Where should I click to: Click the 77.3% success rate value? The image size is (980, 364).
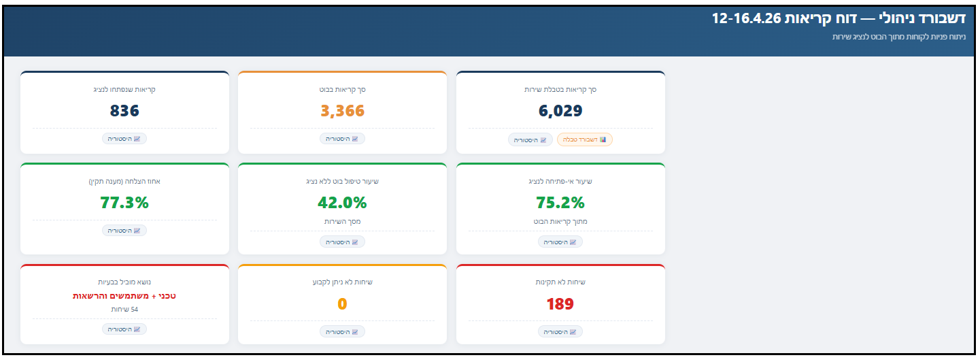point(124,203)
